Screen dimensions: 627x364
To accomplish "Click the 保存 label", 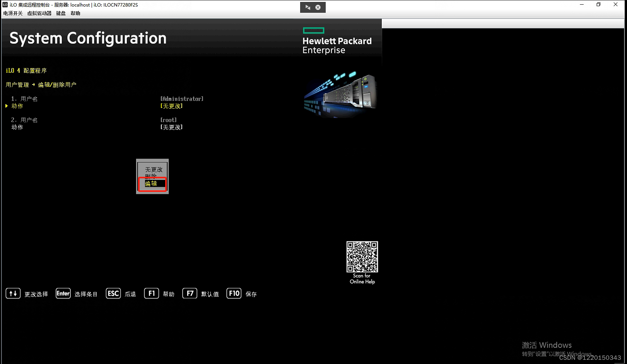I will click(x=251, y=294).
